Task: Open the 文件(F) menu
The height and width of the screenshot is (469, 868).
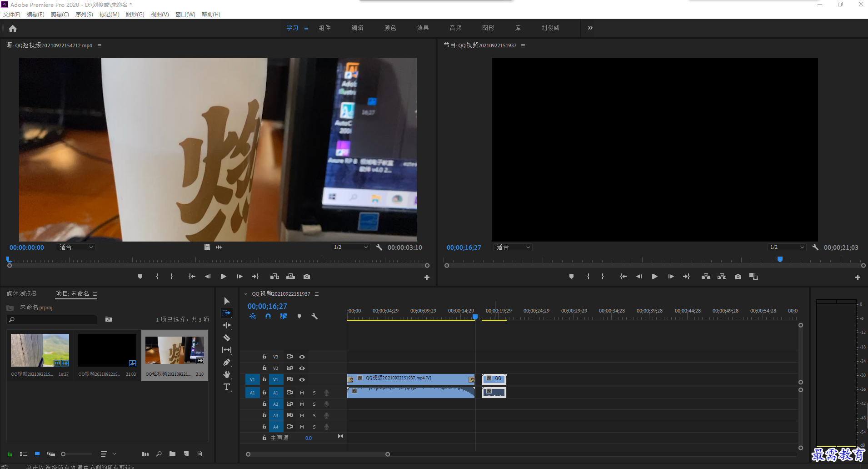Action: (11, 15)
